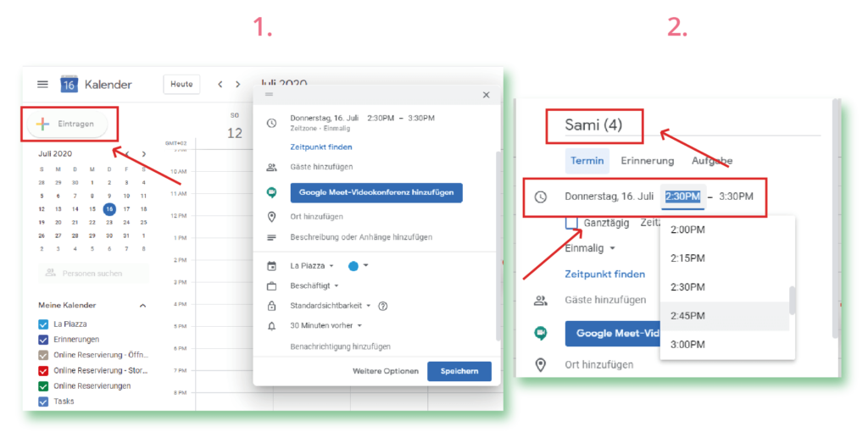868x432 pixels.
Task: Click the 2:30PM start time field
Action: 683,197
